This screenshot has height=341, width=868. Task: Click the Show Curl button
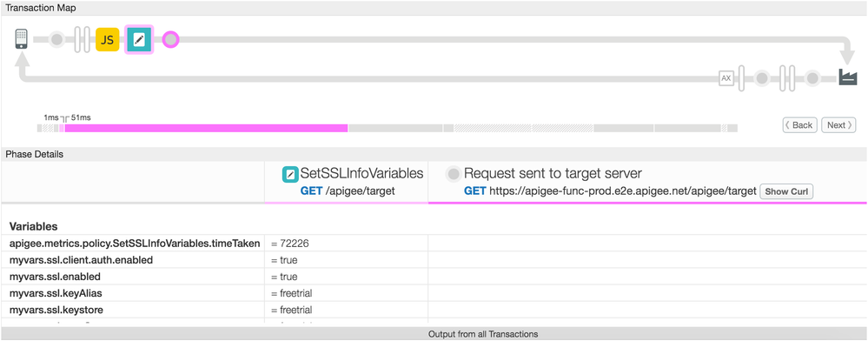(786, 192)
